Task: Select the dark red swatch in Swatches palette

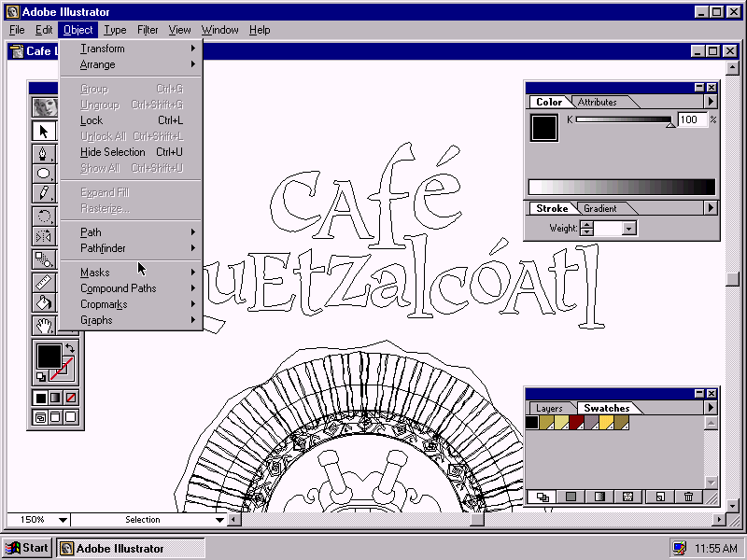Action: tap(576, 423)
